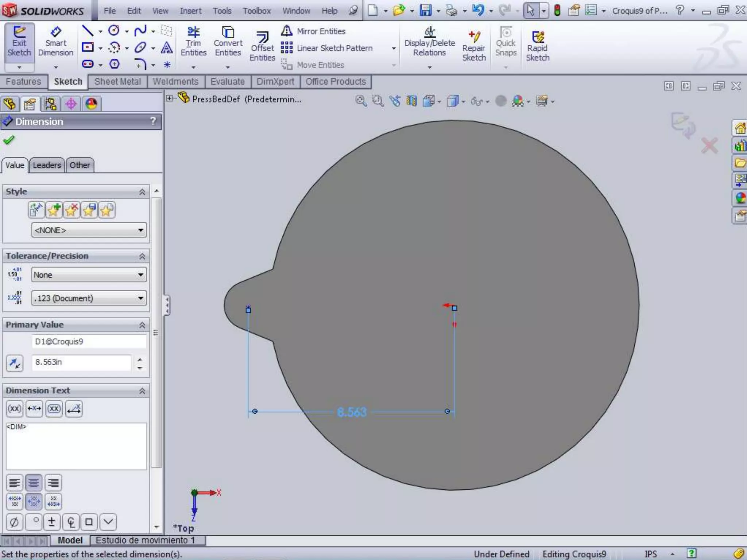Click the green OK checkmark
Screen dimensions: 747x560
[9, 140]
